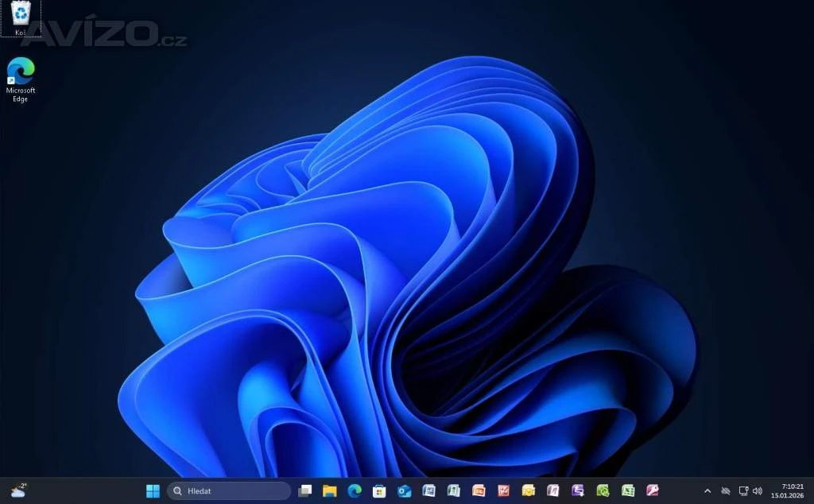Viewport: 814px width, 504px height.
Task: Open Microsoft Edge from the taskbar
Action: pos(355,491)
